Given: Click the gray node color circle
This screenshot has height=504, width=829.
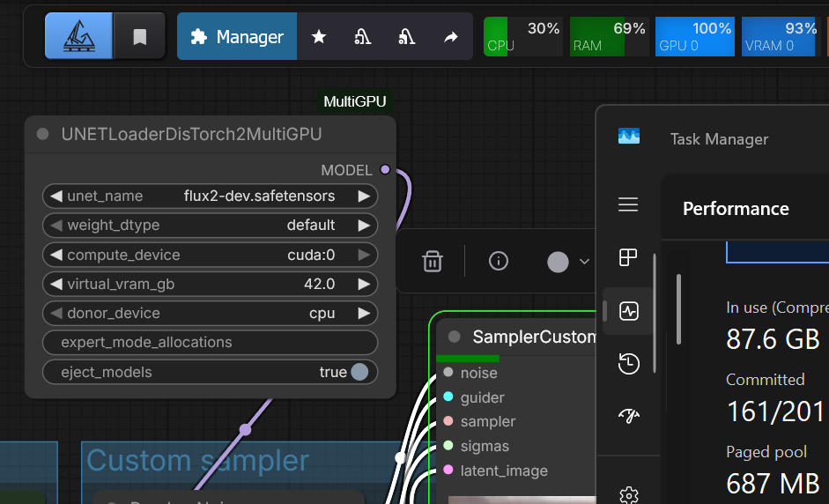Looking at the screenshot, I should coord(558,262).
